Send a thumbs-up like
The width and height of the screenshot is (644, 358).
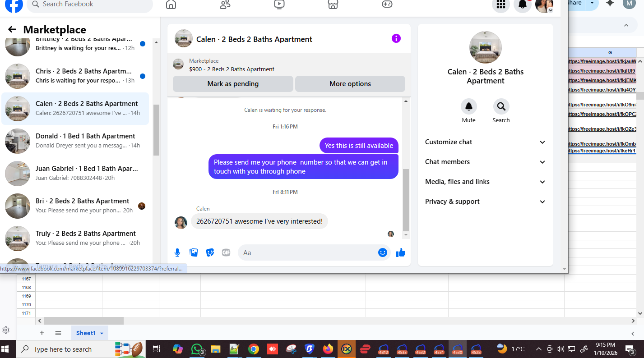pos(401,252)
